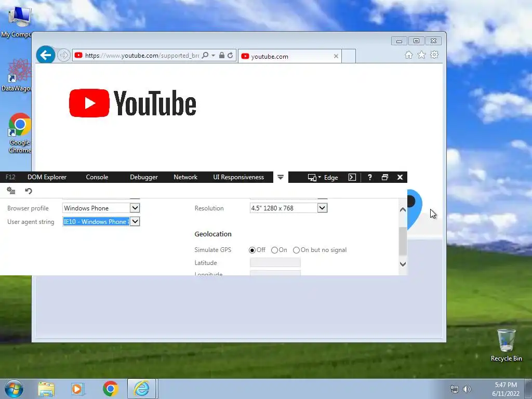532x399 pixels.
Task: Reset emulation settings with undo arrow
Action: coord(29,191)
